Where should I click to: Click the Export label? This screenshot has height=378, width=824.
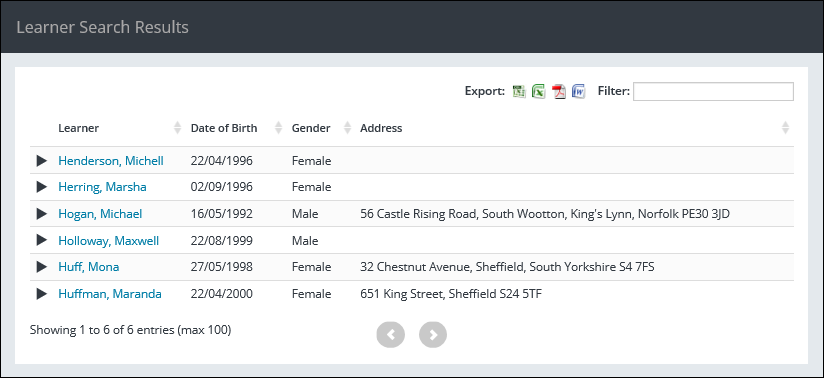pyautogui.click(x=485, y=91)
